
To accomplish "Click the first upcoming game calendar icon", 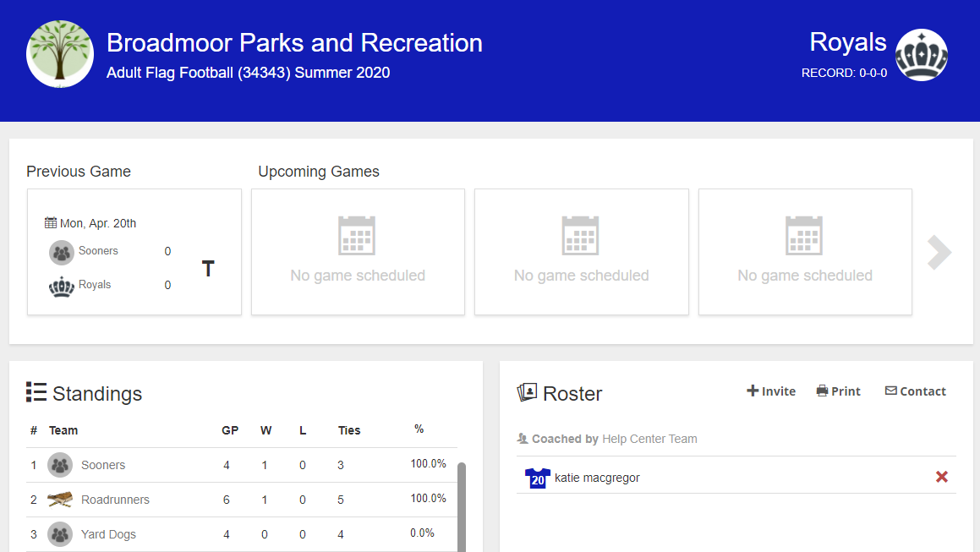I will pos(357,236).
